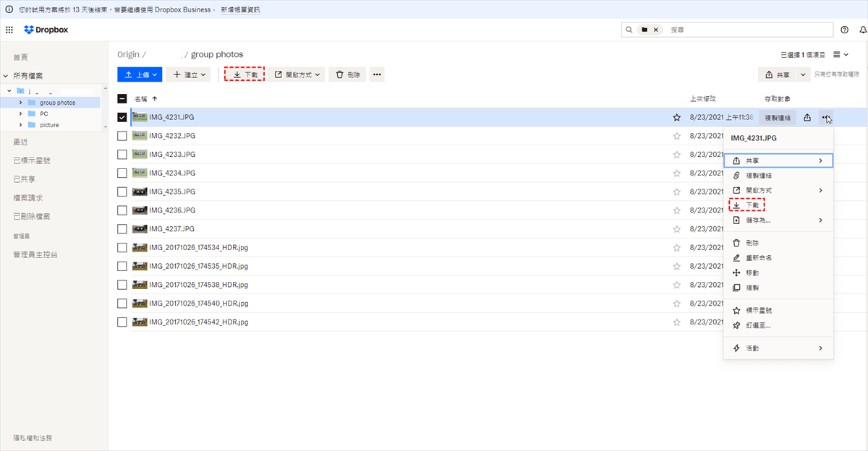
Task: Uncheck the IMG_4231.JPG checkbox
Action: coord(122,117)
